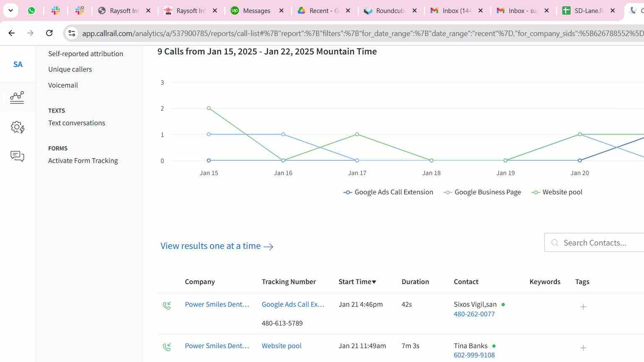644x362 pixels.
Task: Click the Contact column header
Action: [x=466, y=282]
